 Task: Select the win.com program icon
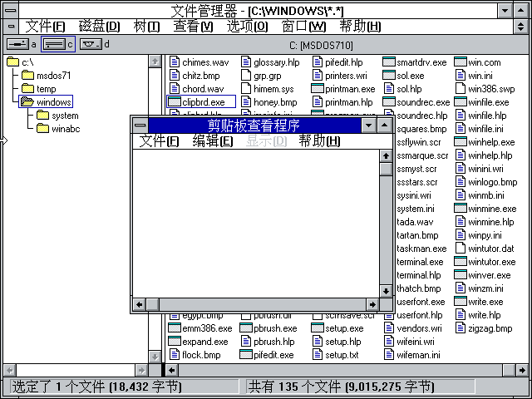461,62
